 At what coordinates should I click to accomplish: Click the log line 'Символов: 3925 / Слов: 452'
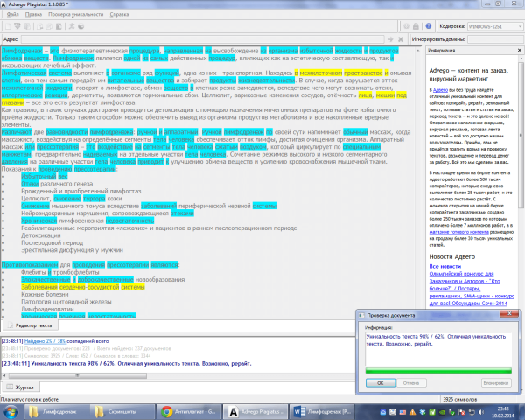pos(76,356)
